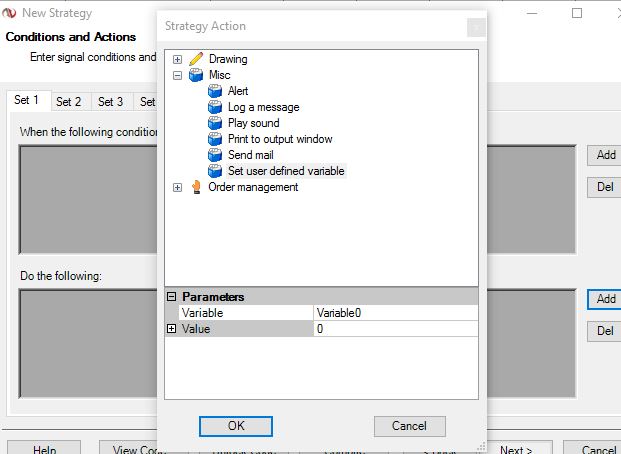Click the pencil icon beside Drawing
The width and height of the screenshot is (621, 454).
(x=196, y=59)
